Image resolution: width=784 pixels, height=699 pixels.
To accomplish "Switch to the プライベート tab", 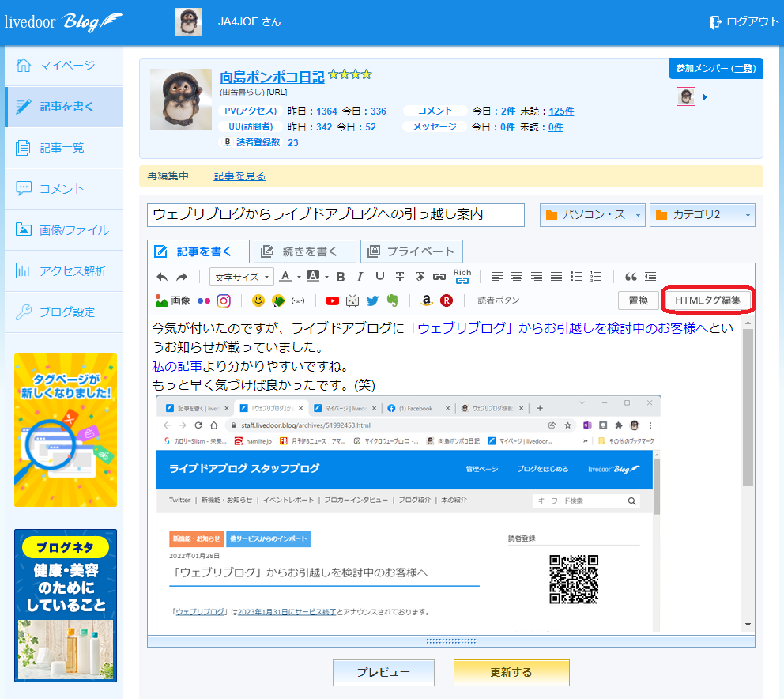I will point(412,251).
